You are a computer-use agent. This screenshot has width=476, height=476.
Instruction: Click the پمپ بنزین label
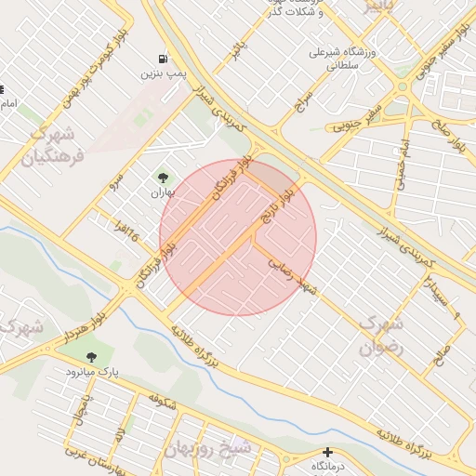(164, 73)
